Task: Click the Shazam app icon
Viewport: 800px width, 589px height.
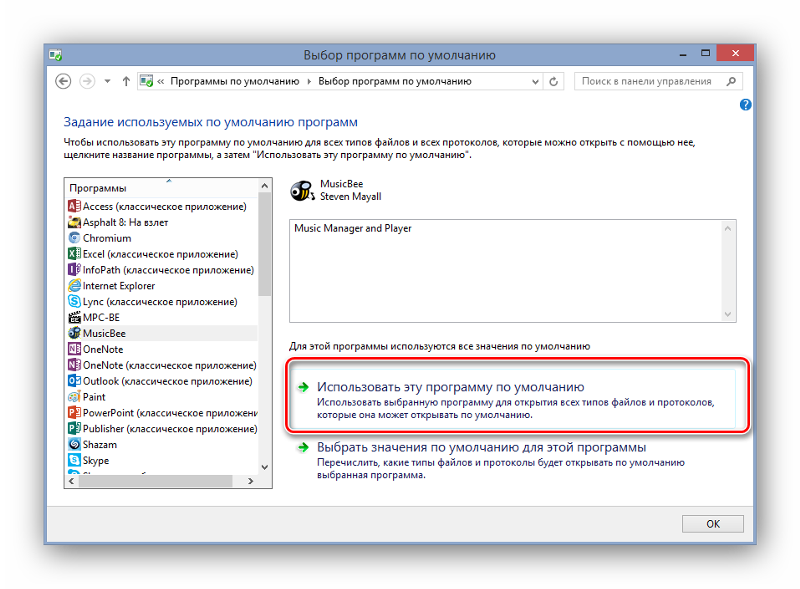Action: 74,444
